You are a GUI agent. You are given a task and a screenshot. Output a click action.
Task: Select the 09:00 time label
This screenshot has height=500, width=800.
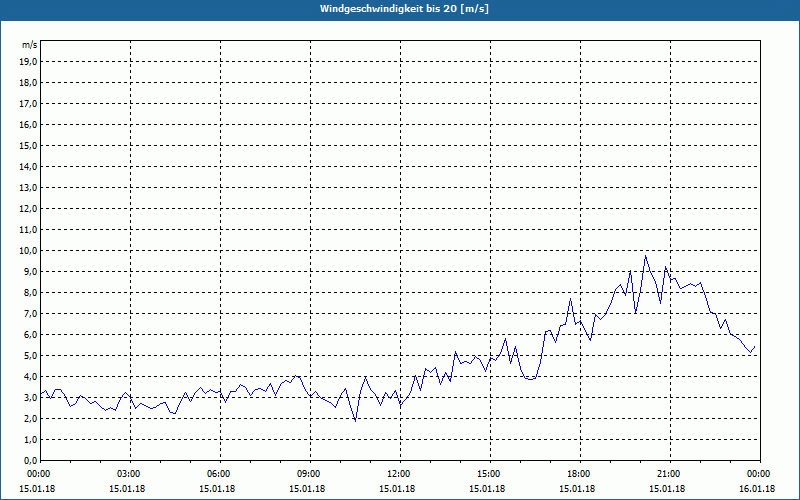[x=310, y=474]
